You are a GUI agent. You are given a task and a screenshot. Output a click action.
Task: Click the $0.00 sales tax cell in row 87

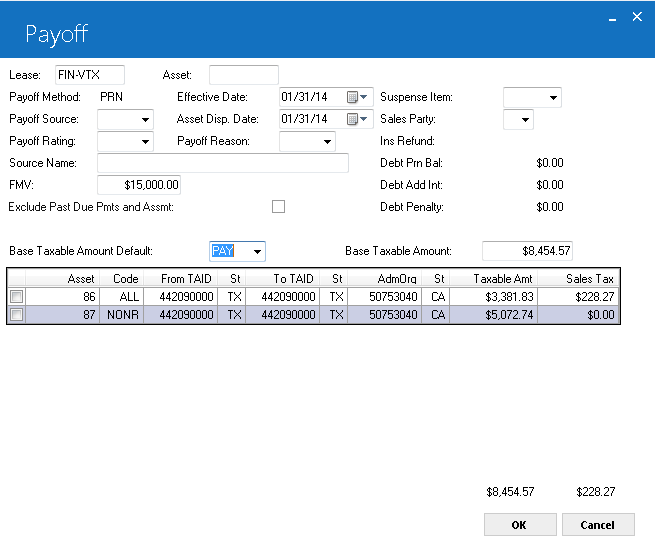click(578, 315)
